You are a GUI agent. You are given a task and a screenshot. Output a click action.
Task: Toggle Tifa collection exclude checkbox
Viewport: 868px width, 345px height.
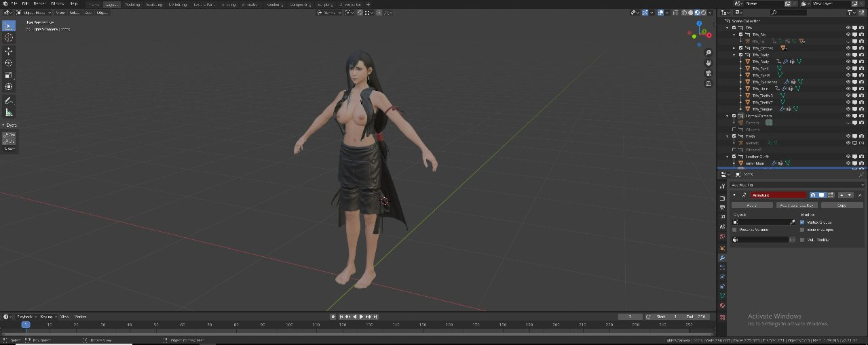click(734, 28)
